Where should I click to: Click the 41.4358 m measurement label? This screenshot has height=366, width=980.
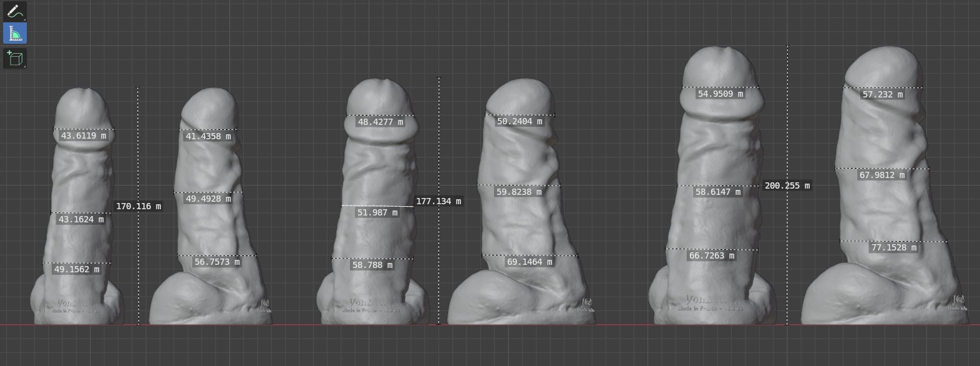click(208, 136)
